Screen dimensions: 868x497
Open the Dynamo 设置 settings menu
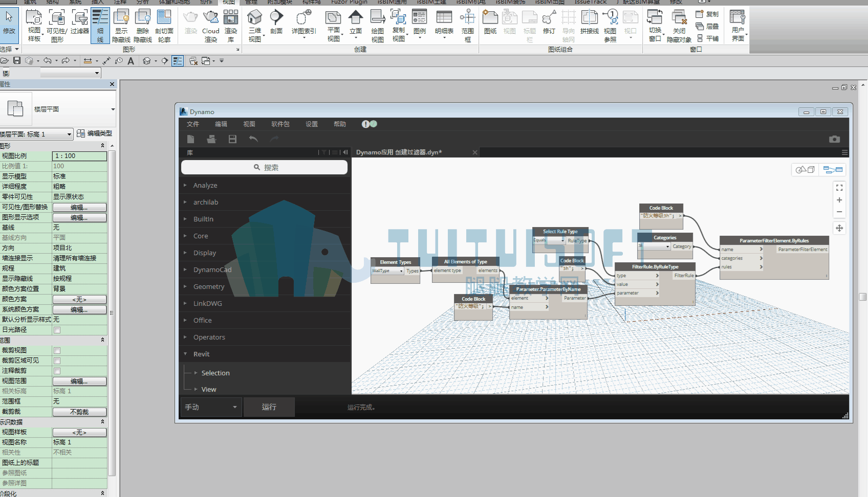point(312,124)
